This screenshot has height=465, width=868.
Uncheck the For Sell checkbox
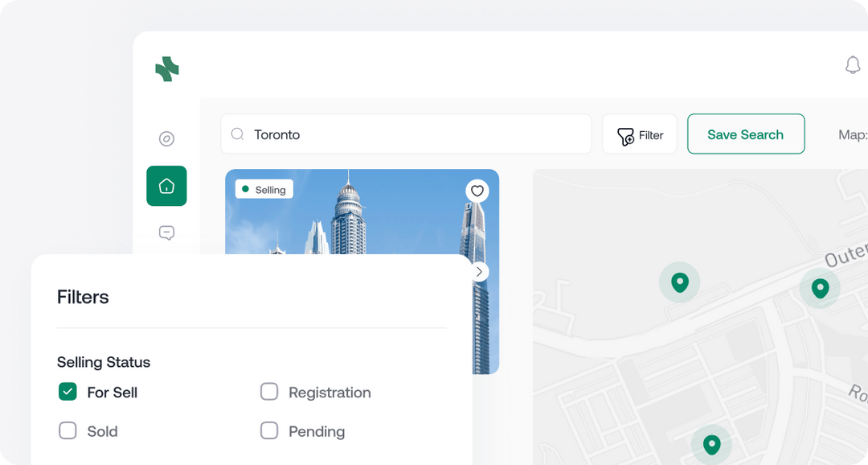pyautogui.click(x=68, y=392)
